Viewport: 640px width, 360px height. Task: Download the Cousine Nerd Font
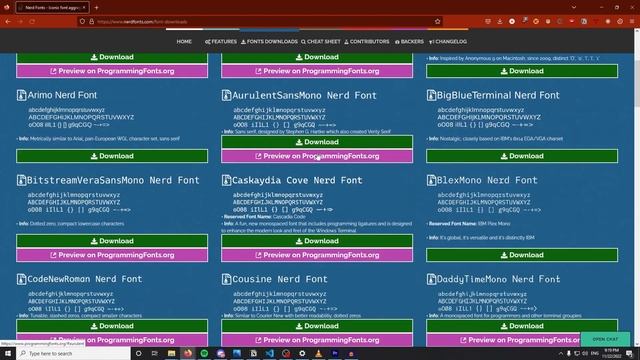(x=317, y=326)
